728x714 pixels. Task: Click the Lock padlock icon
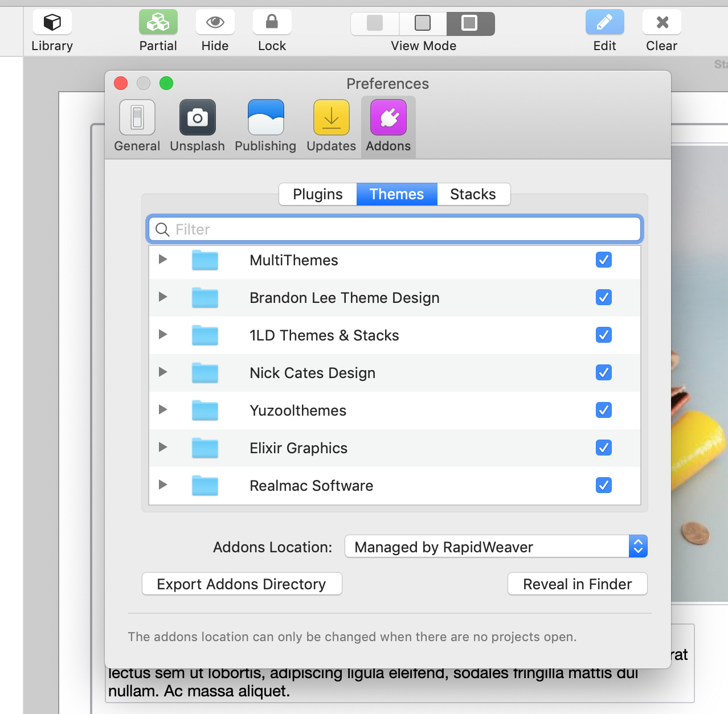click(x=272, y=22)
